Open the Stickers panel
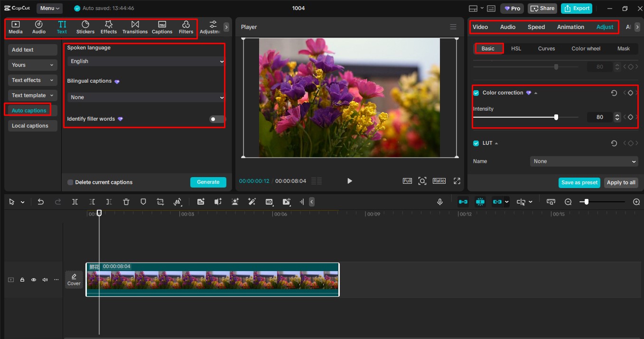The height and width of the screenshot is (339, 644). pyautogui.click(x=85, y=27)
